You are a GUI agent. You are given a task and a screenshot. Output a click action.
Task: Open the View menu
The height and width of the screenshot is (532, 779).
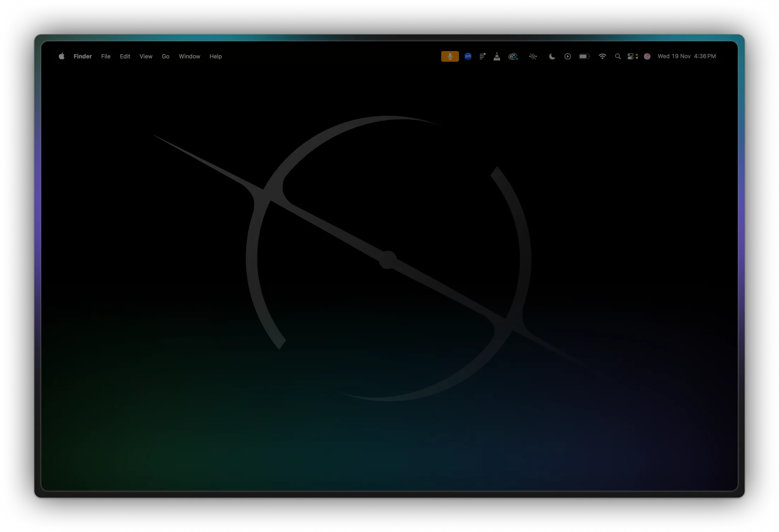(146, 56)
